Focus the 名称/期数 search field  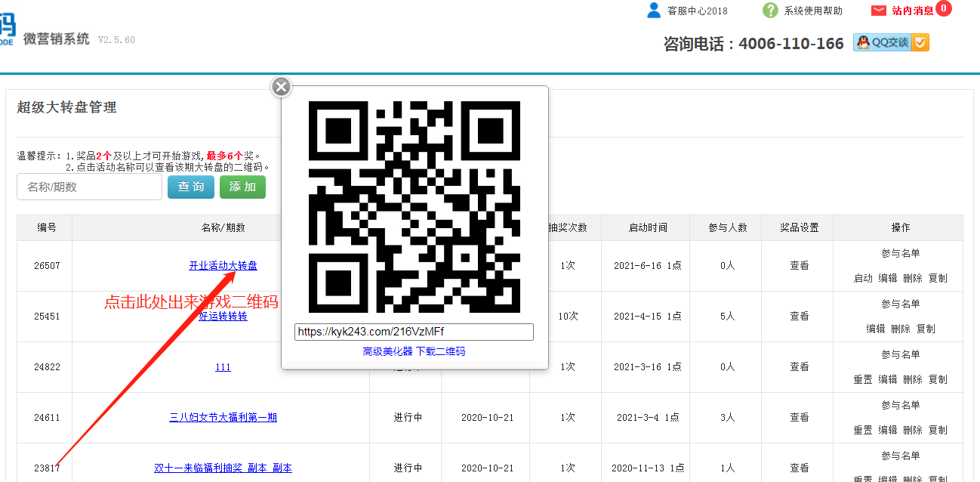(89, 187)
